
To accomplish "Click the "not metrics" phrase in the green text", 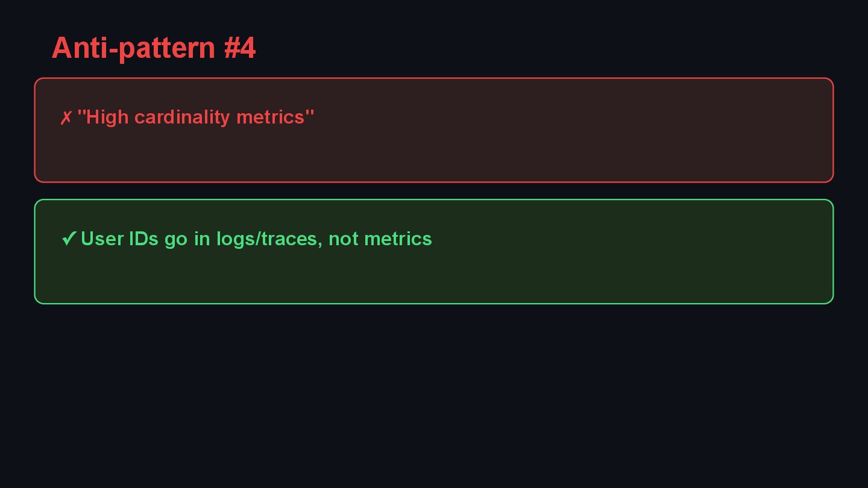I will tap(380, 239).
